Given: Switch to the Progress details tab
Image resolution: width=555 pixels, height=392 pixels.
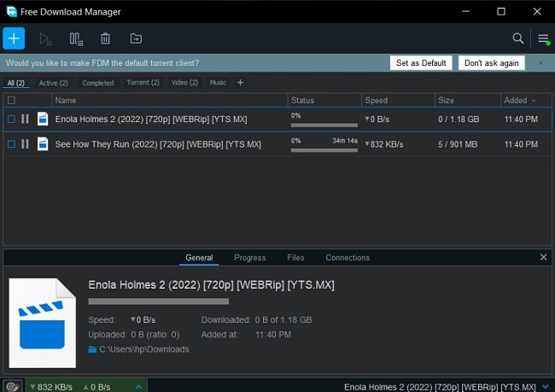Looking at the screenshot, I should point(250,258).
